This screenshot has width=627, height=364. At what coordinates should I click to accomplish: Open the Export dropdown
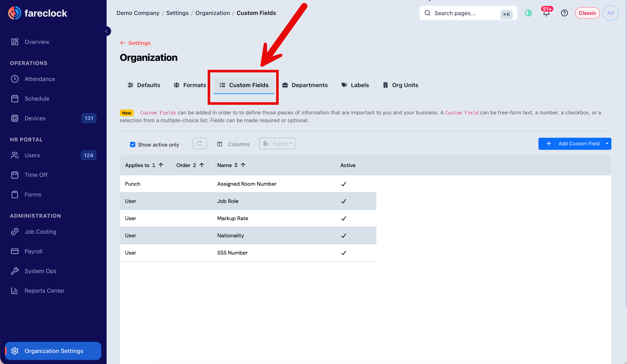click(x=277, y=143)
